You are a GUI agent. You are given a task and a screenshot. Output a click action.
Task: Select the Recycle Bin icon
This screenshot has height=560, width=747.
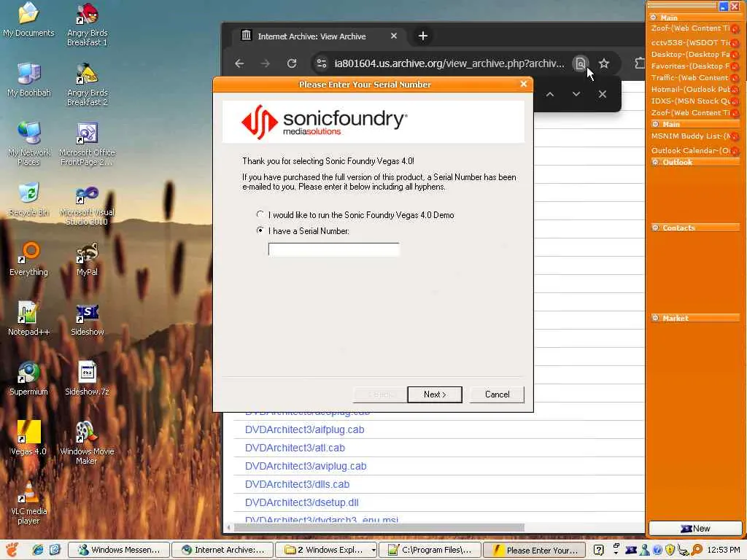(28, 200)
